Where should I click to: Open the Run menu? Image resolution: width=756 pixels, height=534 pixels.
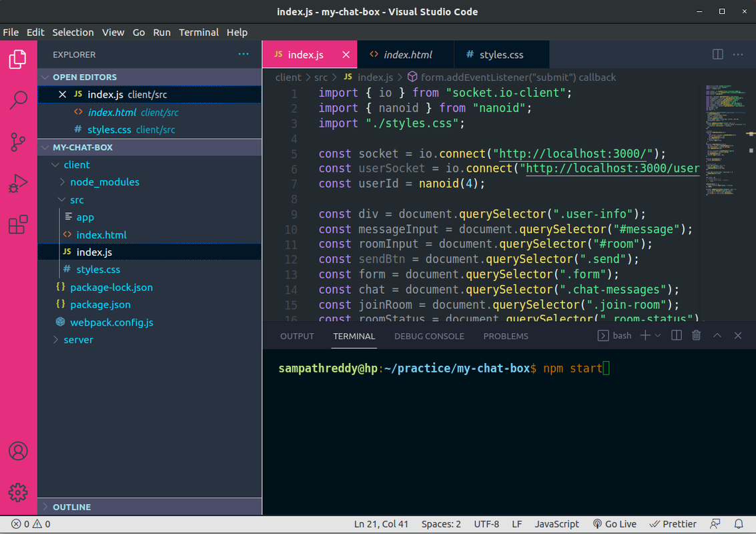[161, 32]
